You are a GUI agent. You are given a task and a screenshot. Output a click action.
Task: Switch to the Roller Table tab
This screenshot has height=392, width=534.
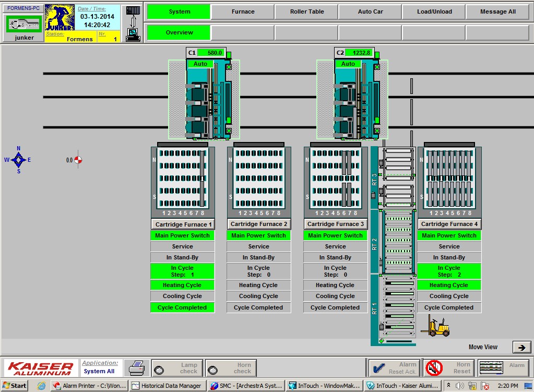point(307,11)
